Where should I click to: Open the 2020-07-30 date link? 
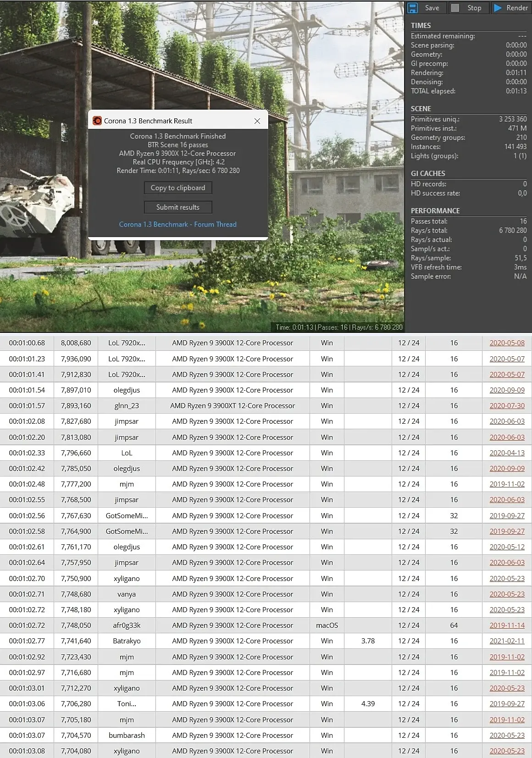coord(507,406)
